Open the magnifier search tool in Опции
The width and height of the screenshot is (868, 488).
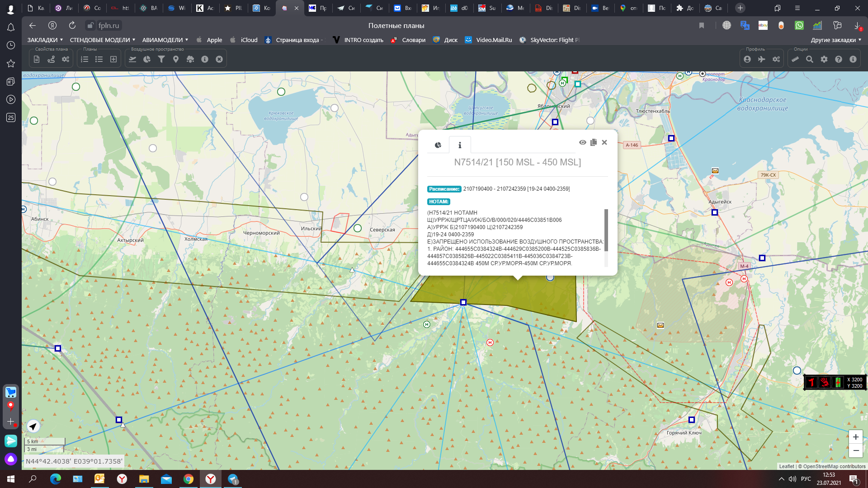click(810, 59)
